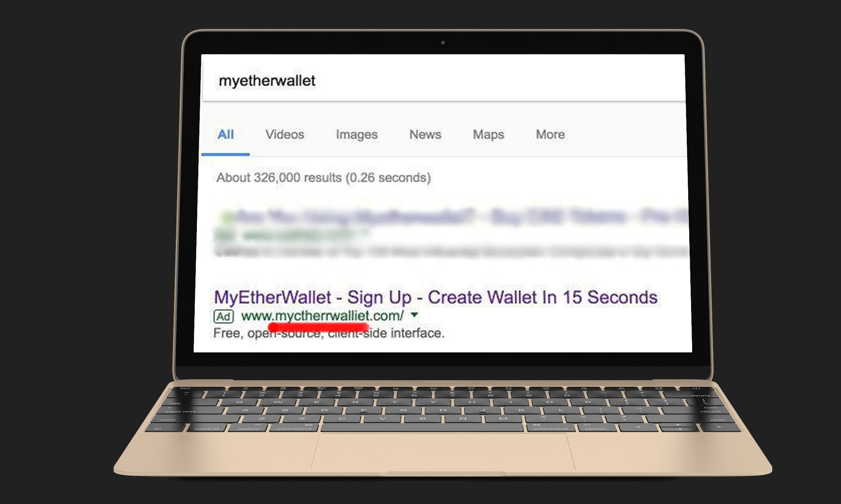Click the laptop webcam dot
Image resolution: width=841 pixels, height=504 pixels.
point(443,43)
